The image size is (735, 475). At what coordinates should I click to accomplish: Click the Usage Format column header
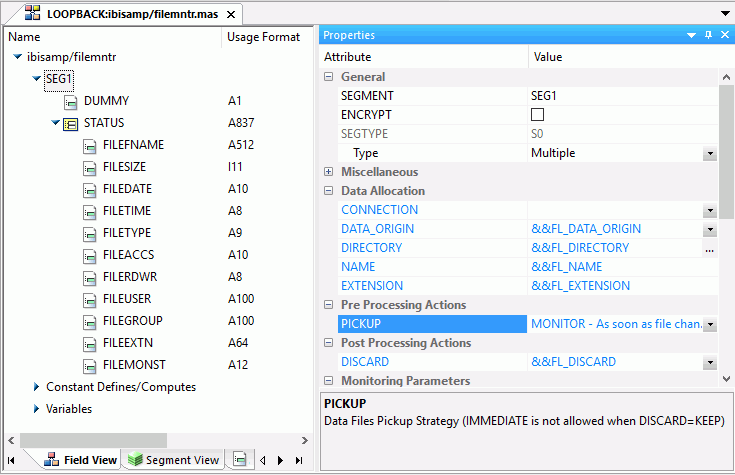pos(263,37)
